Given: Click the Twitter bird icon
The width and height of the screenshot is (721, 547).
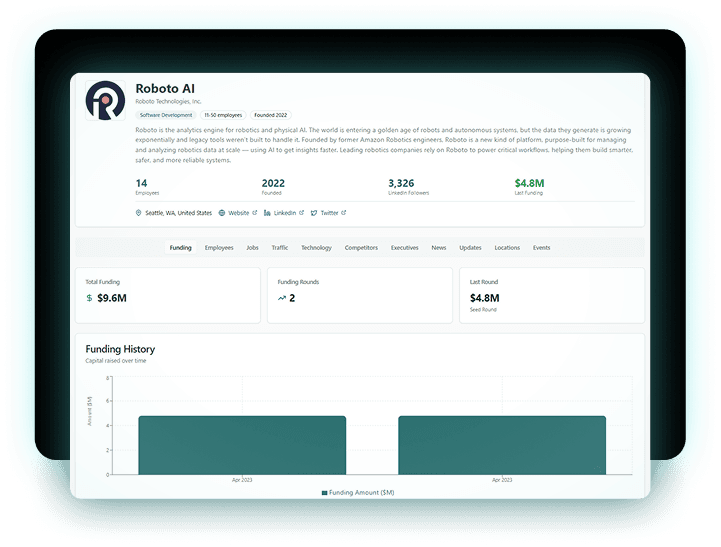Looking at the screenshot, I should point(314,213).
